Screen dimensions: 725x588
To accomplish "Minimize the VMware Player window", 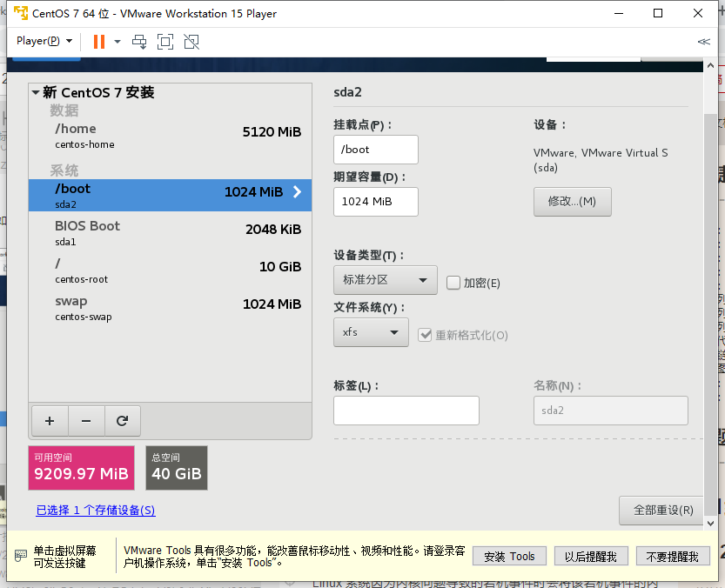I will 619,13.
